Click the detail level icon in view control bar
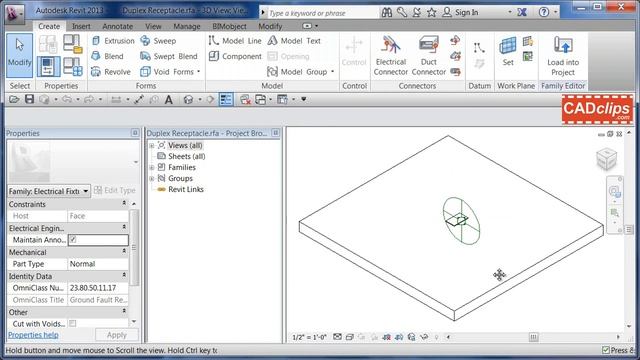Viewport: 640px width, 360px height. 337,337
